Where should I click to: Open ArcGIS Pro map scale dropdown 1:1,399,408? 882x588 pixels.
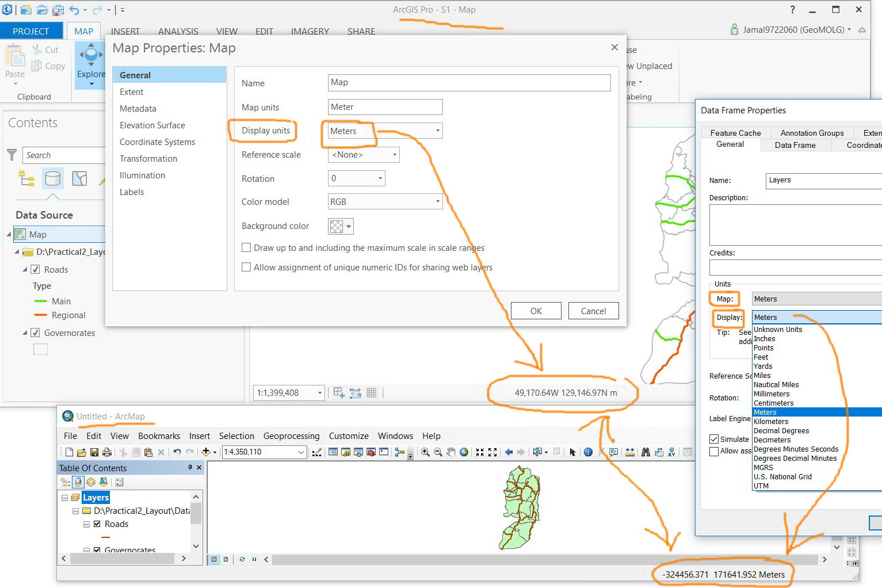click(320, 393)
